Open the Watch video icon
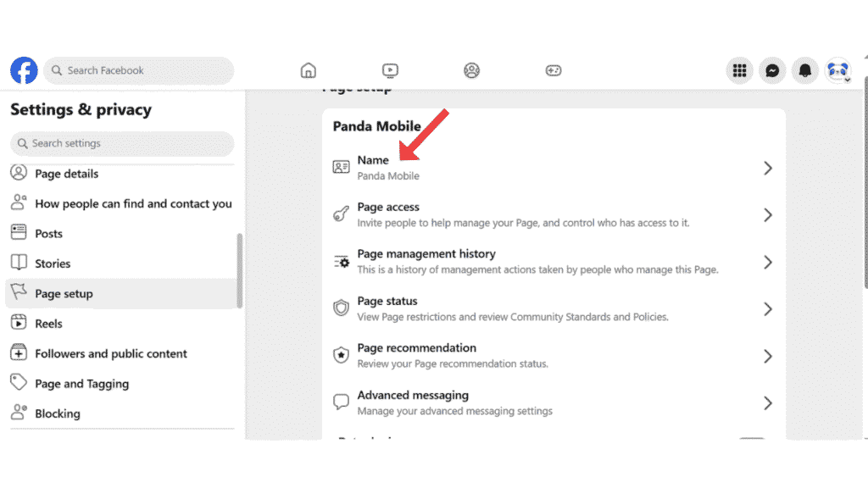This screenshot has width=868, height=488. click(390, 70)
